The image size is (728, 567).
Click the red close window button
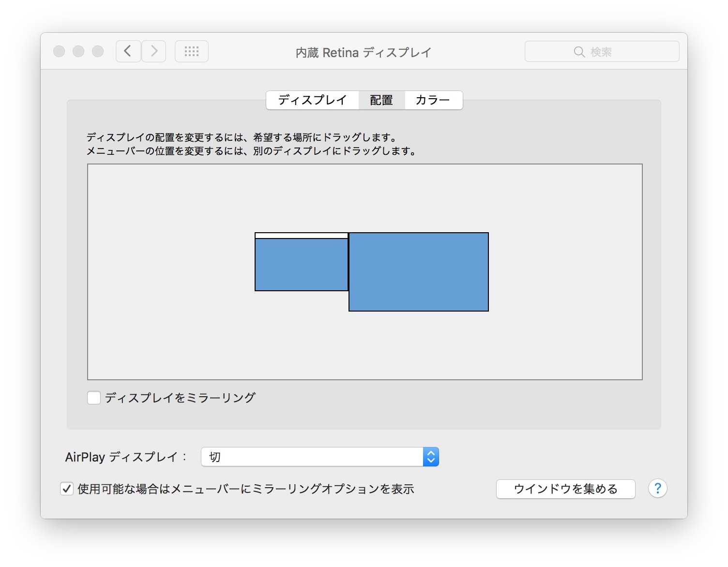(x=59, y=51)
